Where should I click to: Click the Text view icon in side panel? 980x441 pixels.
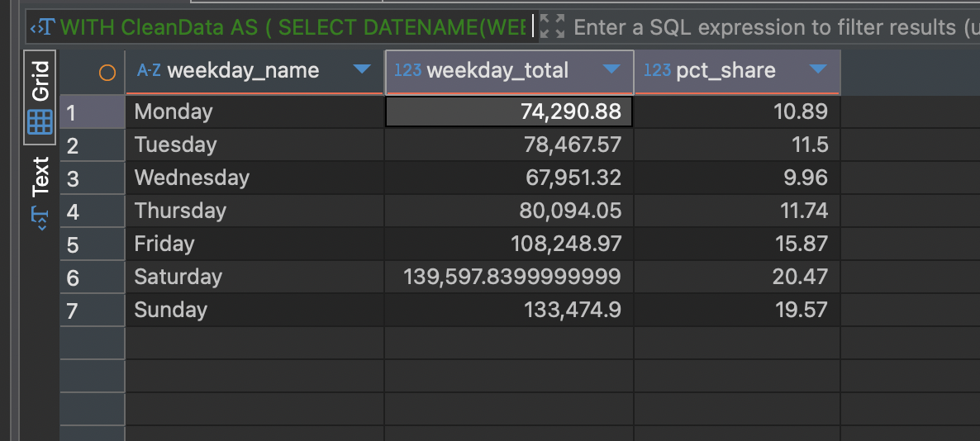pos(40,216)
